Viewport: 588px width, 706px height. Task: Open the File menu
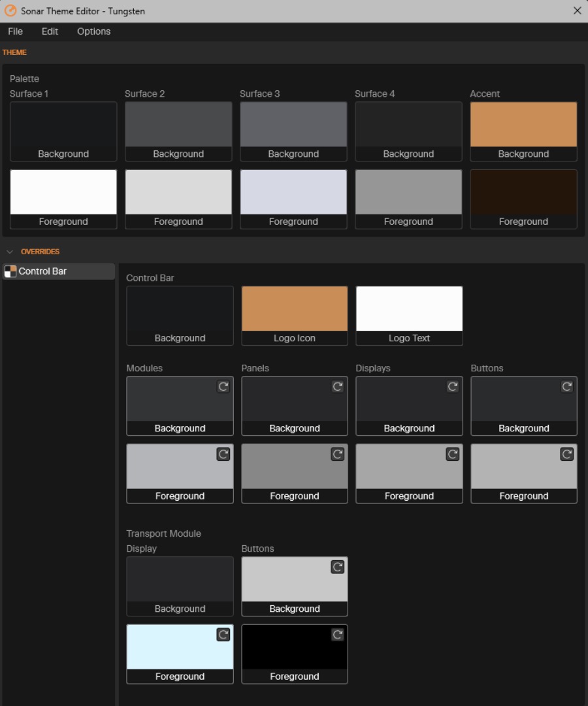point(15,31)
